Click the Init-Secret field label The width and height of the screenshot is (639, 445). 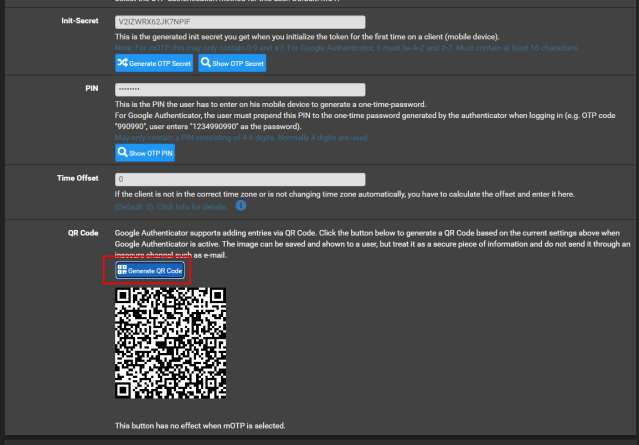coord(80,21)
